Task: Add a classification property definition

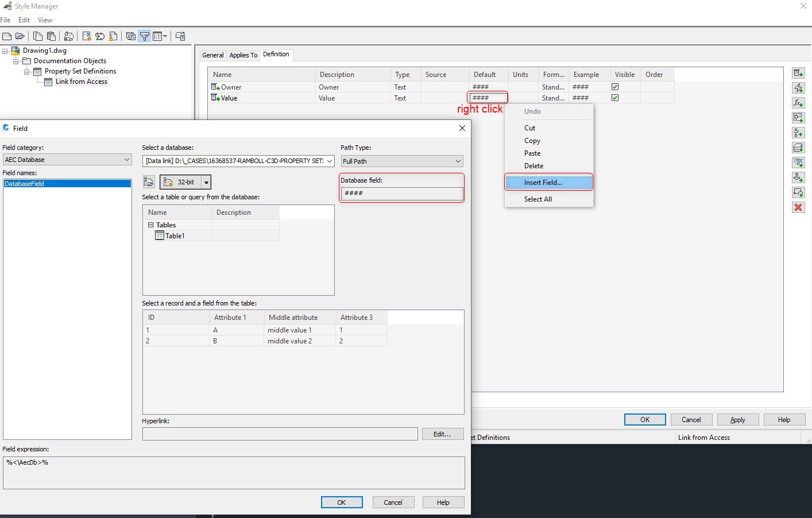Action: tap(798, 132)
